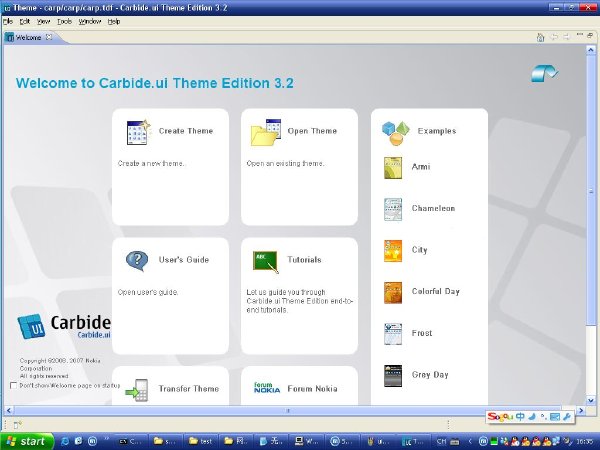Open the Armi example theme thumbnail

coord(393,168)
